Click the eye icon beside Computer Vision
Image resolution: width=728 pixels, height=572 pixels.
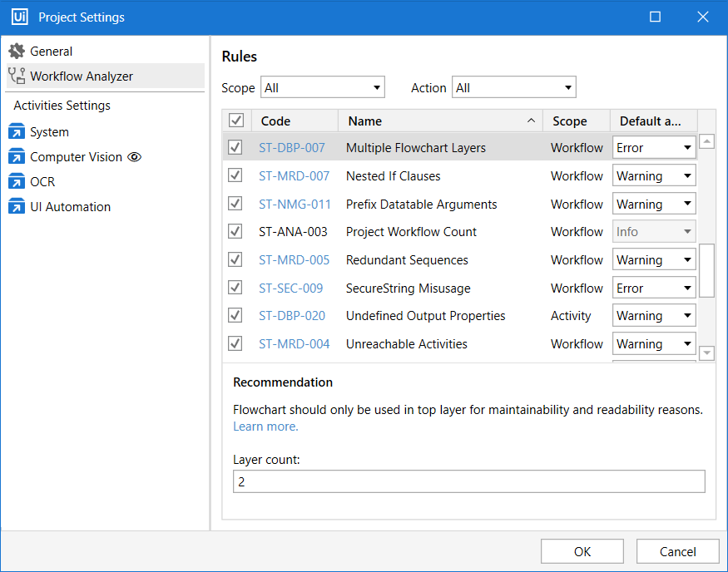(135, 157)
